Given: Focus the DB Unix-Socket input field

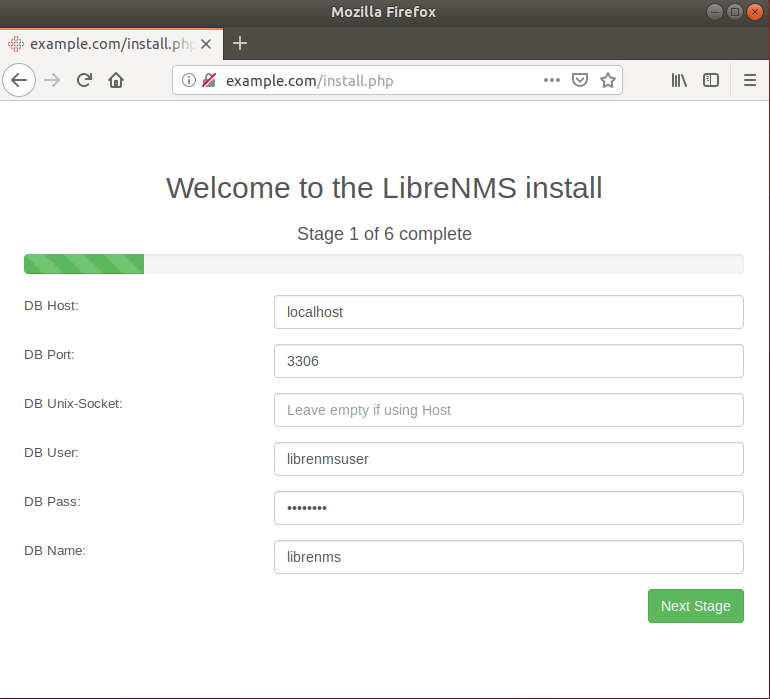Looking at the screenshot, I should [x=509, y=410].
